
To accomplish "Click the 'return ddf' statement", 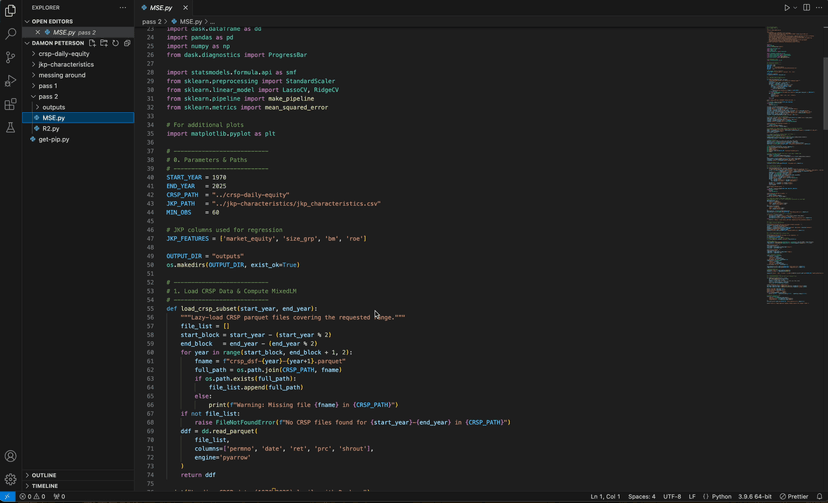I will pos(198,475).
